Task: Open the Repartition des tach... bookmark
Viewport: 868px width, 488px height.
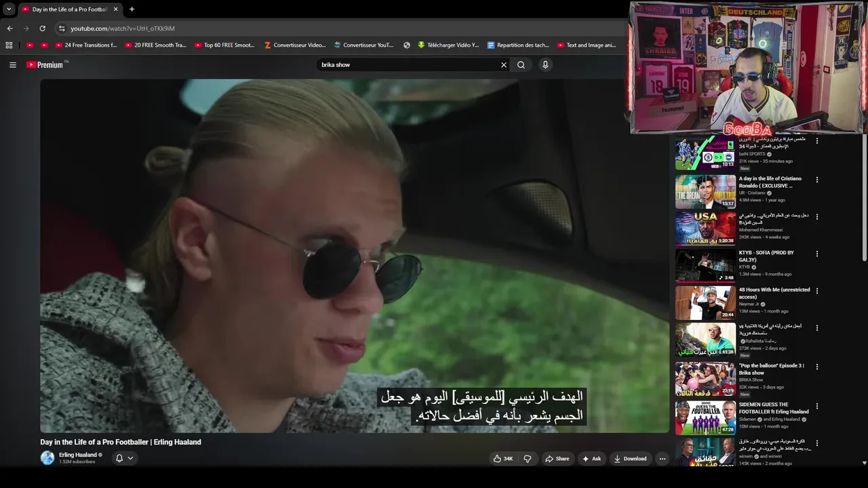Action: (x=518, y=45)
